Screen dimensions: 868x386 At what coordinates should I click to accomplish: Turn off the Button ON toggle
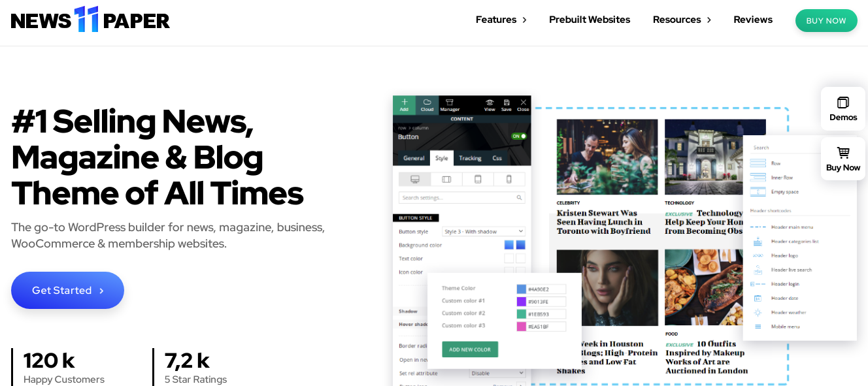pos(518,135)
